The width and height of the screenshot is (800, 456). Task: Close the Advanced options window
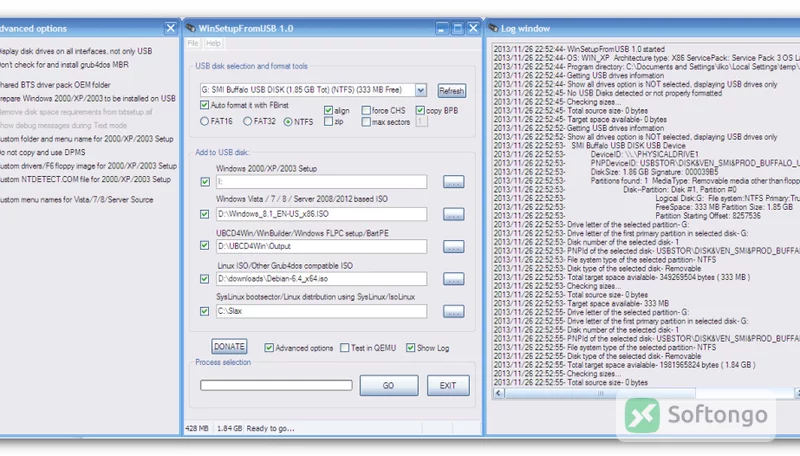170,28
